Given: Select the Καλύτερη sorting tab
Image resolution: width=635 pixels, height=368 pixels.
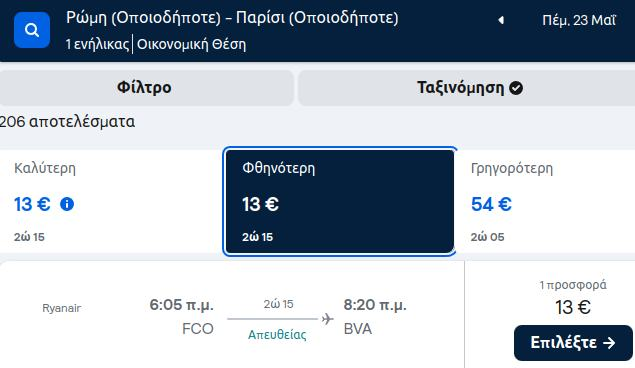Looking at the screenshot, I should (111, 202).
